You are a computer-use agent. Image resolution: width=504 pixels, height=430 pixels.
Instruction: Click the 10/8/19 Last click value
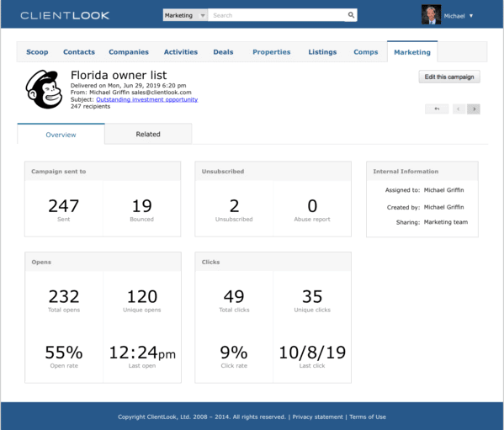point(312,353)
